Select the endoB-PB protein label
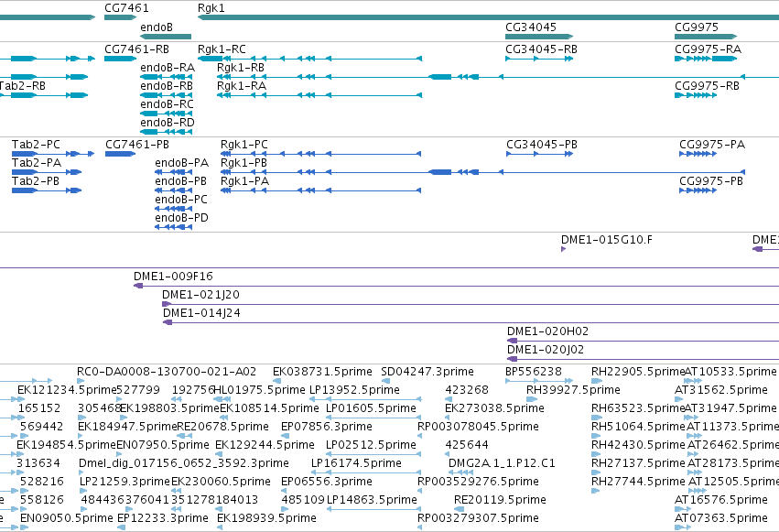 (x=181, y=181)
